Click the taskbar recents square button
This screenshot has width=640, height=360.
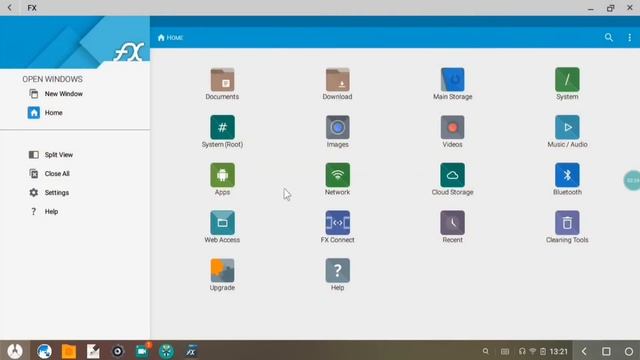[x=606, y=351]
